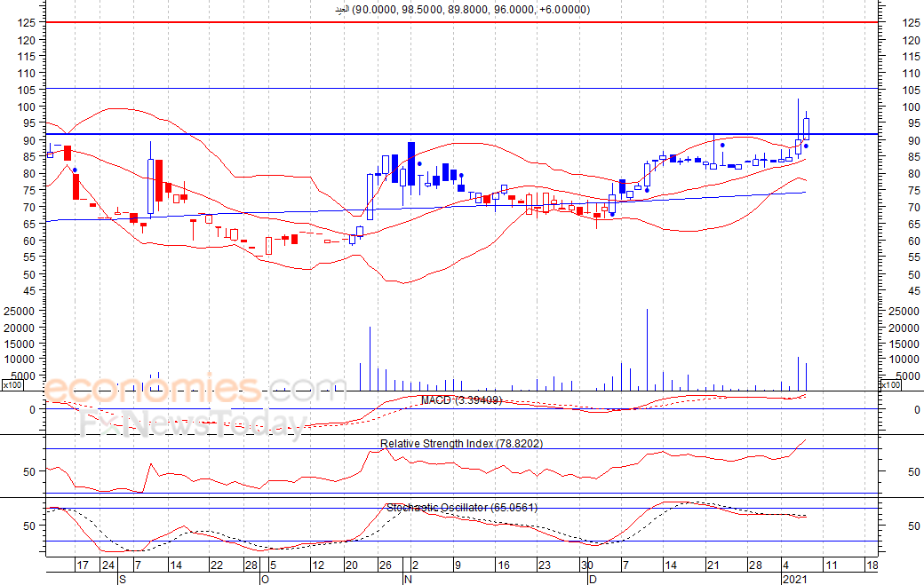Click the date axis label 30
This screenshot has height=585, width=924.
pos(586,565)
